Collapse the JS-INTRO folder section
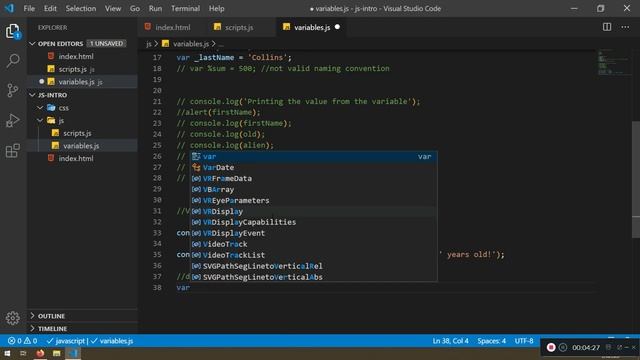Screen dimensions: 640x360 click(x=32, y=95)
